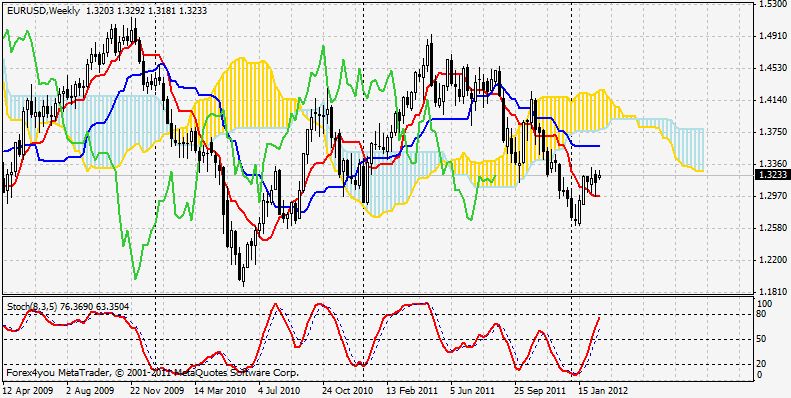Click the 5 Jun 2011 date label
The width and height of the screenshot is (791, 398).
472,390
